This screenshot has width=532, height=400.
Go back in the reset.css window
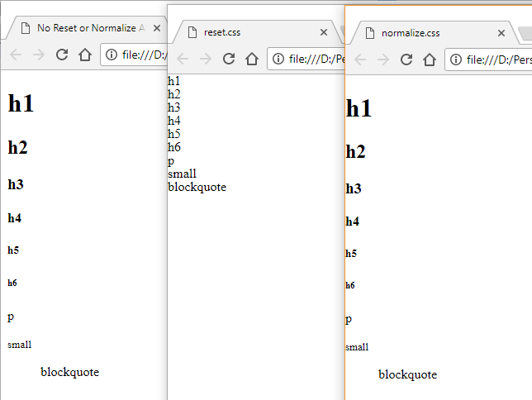(183, 59)
